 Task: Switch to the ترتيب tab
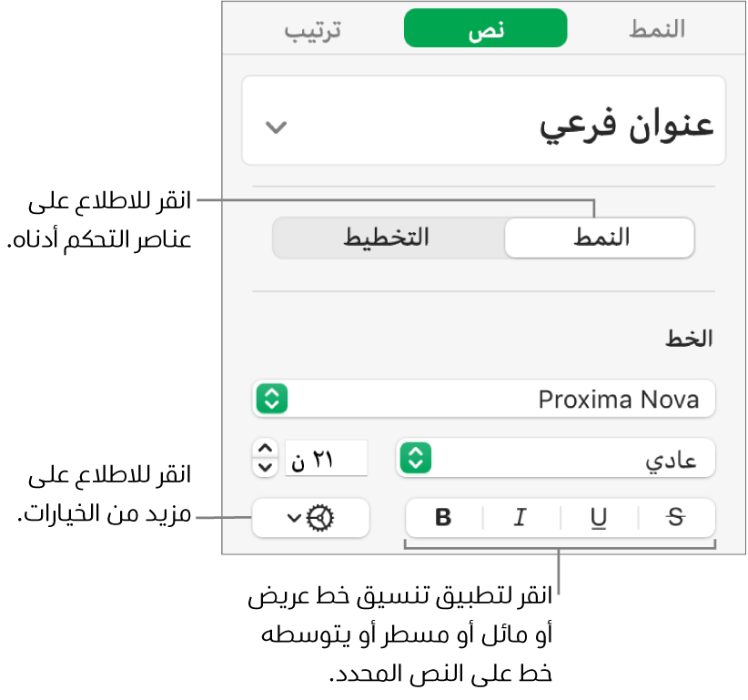point(313,29)
